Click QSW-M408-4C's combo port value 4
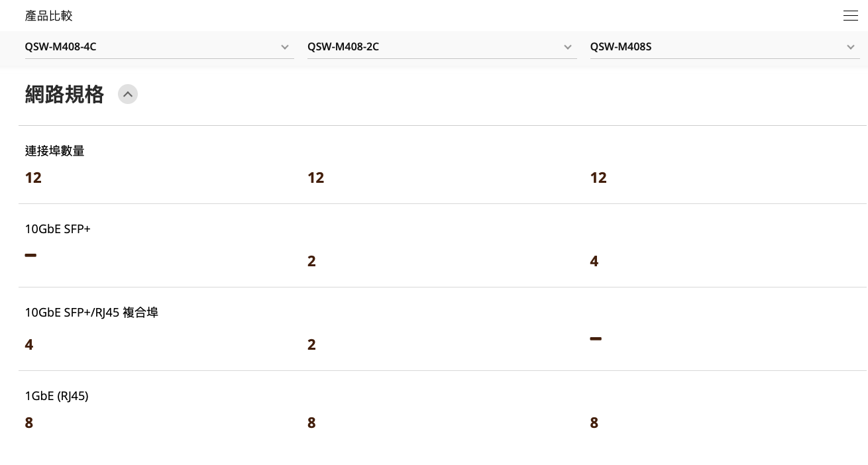This screenshot has width=868, height=465. [x=29, y=344]
